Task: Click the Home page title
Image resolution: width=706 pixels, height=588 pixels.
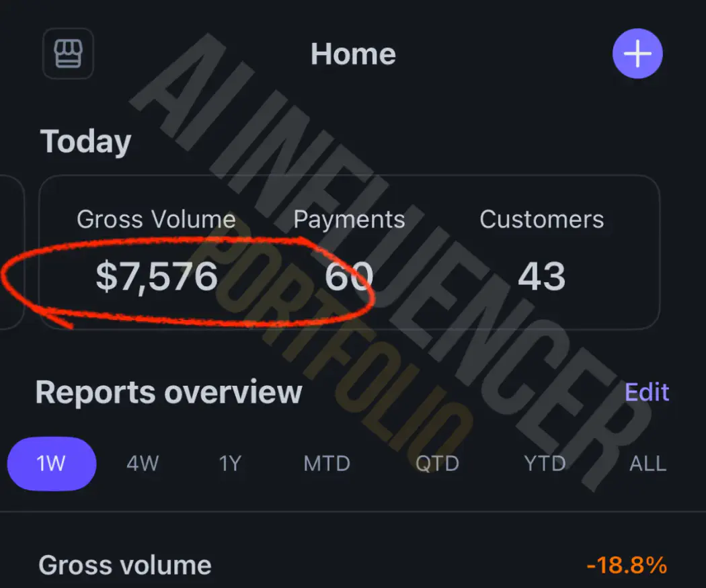Action: pyautogui.click(x=354, y=54)
